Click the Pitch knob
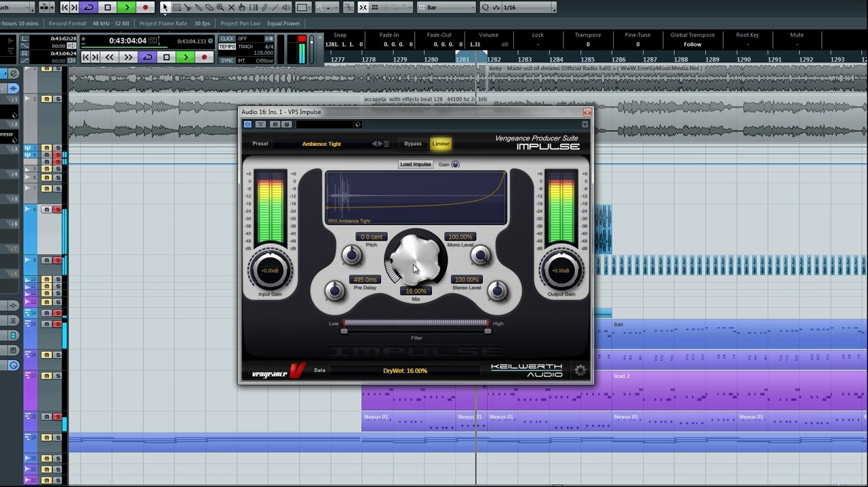The height and width of the screenshot is (487, 868). (x=351, y=255)
